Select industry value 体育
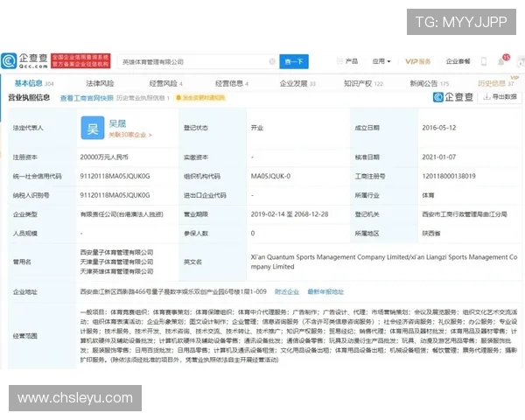The image size is (525, 420). 428,195
